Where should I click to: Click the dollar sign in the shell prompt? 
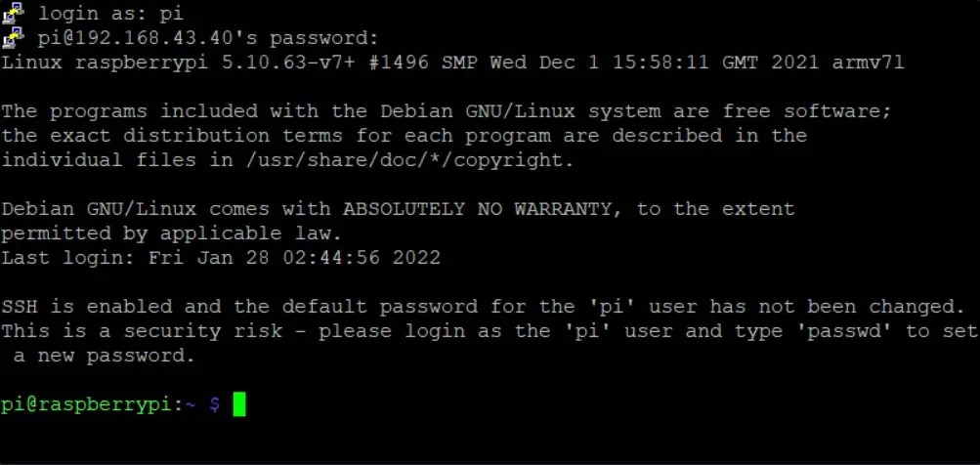coord(215,404)
